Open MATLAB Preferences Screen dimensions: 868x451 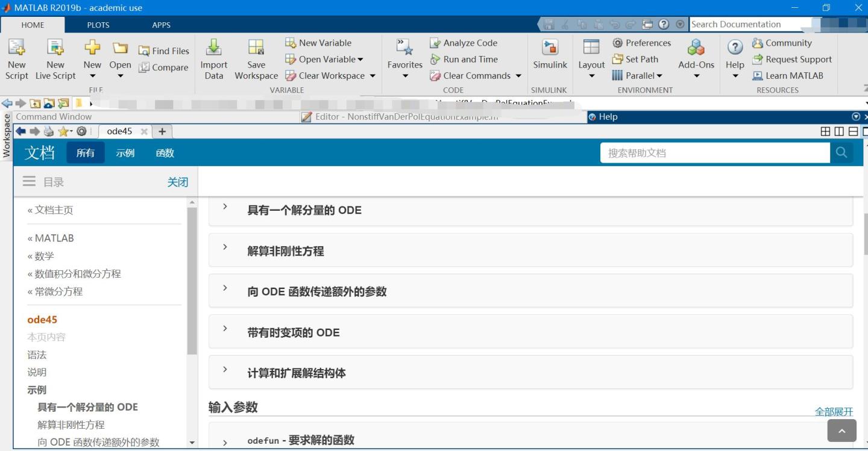click(641, 43)
